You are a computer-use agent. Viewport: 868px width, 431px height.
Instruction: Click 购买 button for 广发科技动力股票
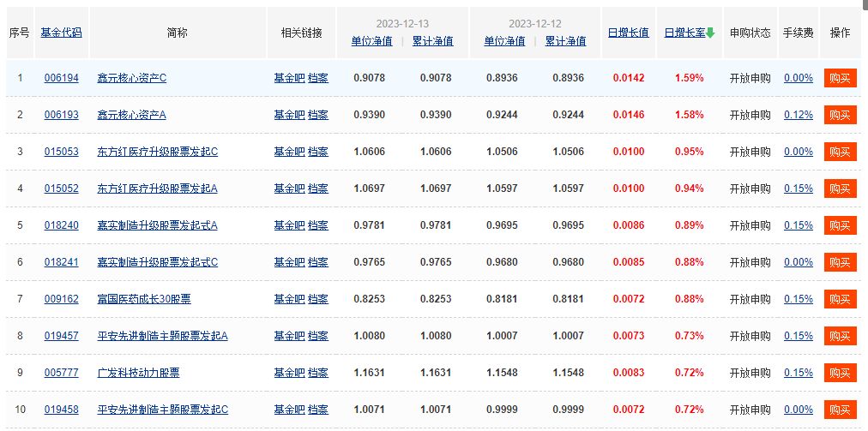click(840, 373)
